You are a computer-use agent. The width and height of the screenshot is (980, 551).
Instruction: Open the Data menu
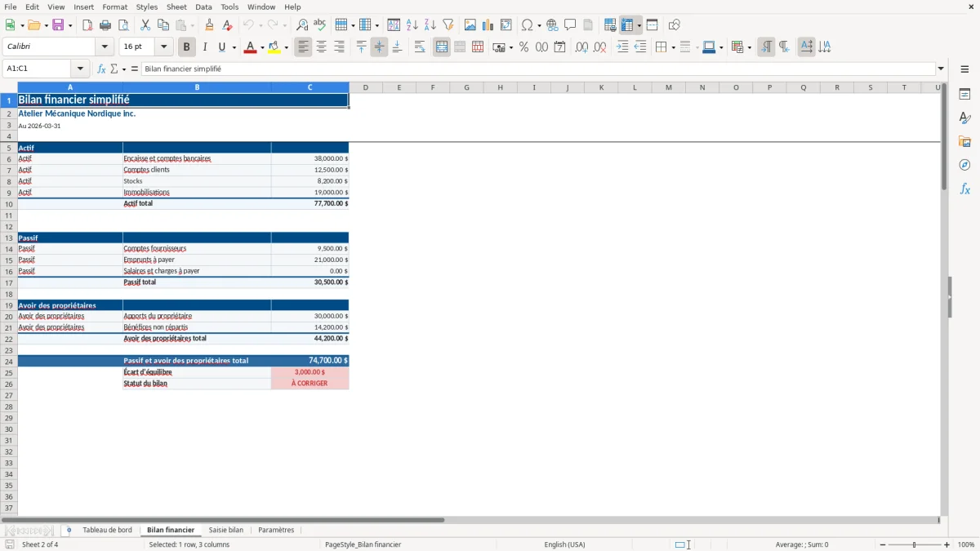click(203, 7)
